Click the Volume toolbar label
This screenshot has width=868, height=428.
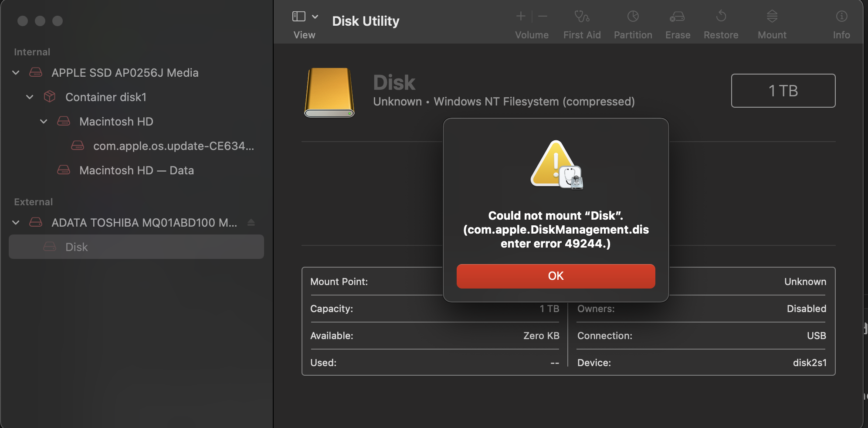coord(532,35)
